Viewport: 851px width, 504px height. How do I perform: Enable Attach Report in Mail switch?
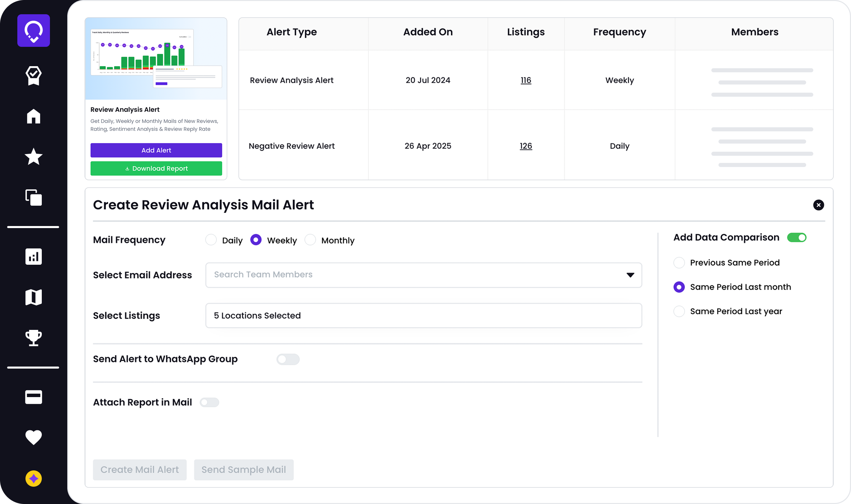[x=209, y=403]
